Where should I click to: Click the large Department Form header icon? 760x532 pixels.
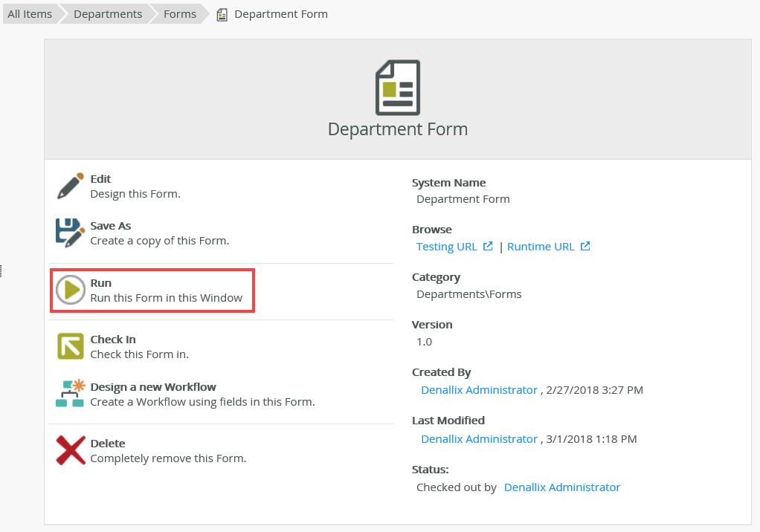(x=397, y=88)
